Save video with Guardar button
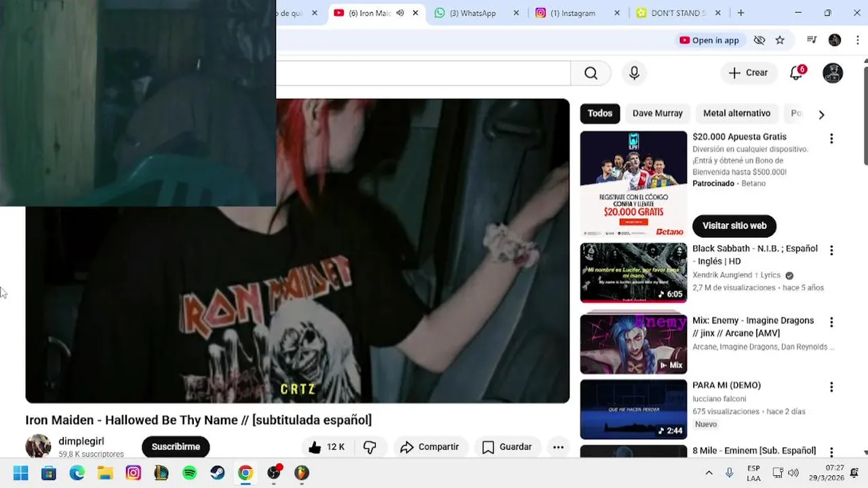 (507, 447)
